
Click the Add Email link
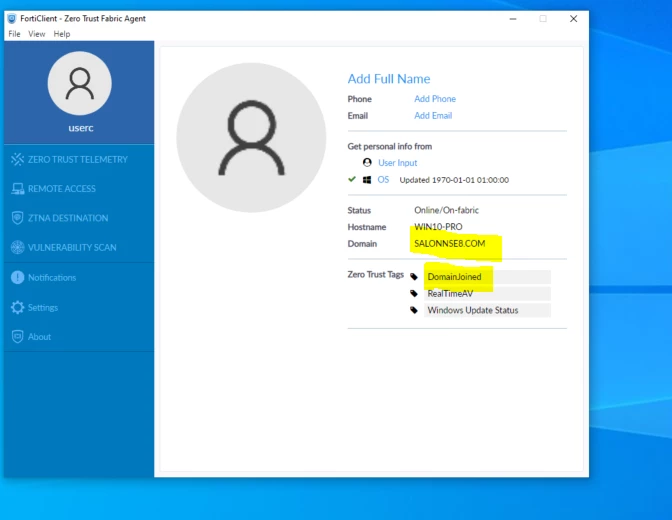433,116
